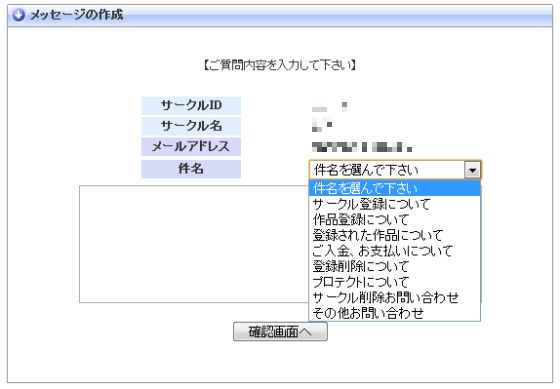Viewport: 560px width, 389px height.
Task: Select プロテクトについて option
Action: click(x=395, y=282)
